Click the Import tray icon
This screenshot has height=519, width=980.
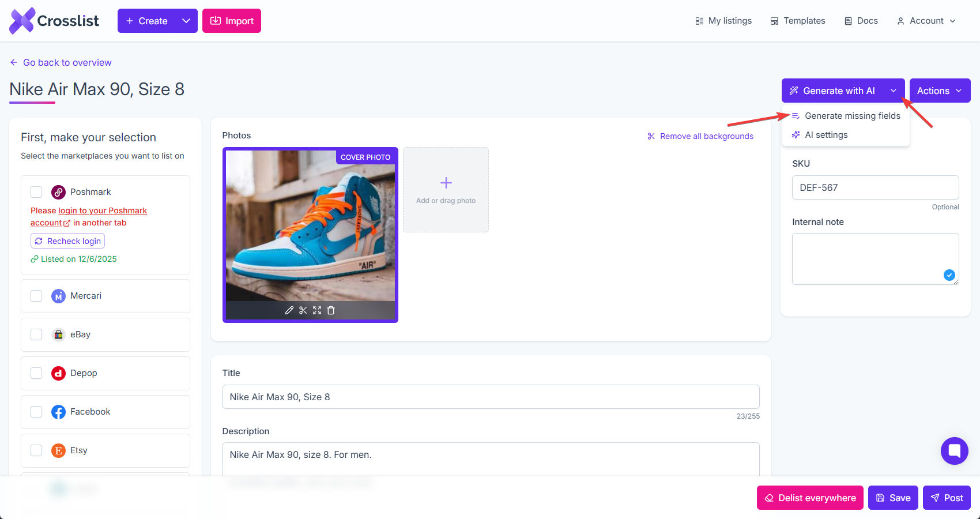[x=216, y=21]
